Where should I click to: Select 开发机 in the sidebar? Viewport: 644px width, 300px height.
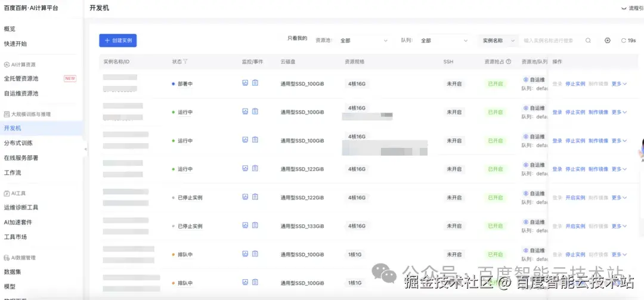tap(41, 128)
